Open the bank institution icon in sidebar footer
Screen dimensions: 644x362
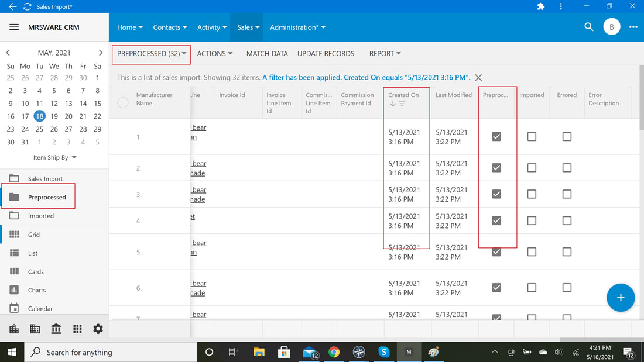click(x=56, y=329)
